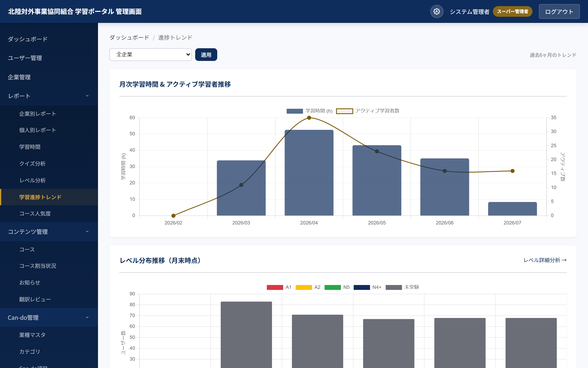
Task: Open レベル分析 report item
Action: tap(49, 180)
